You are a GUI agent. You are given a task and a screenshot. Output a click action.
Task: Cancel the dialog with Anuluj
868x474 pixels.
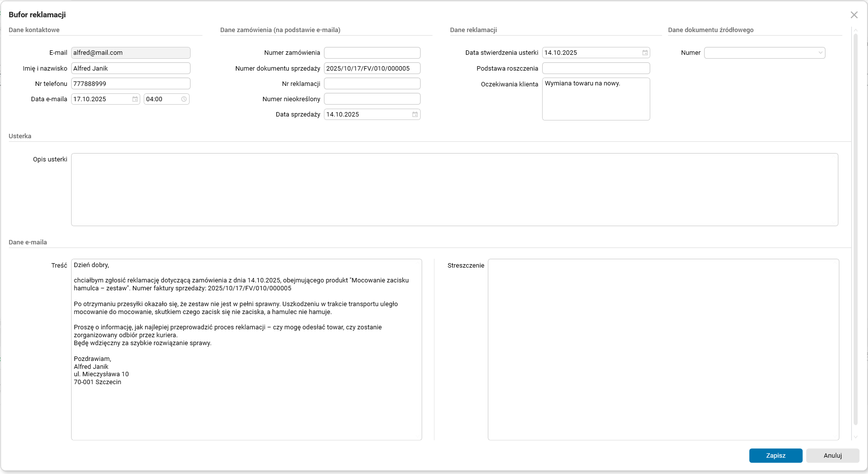(832, 456)
